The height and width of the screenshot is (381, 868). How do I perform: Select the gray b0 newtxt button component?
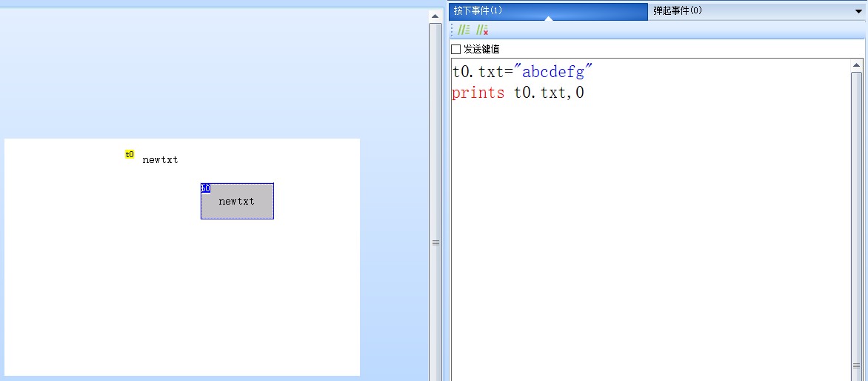click(x=237, y=206)
